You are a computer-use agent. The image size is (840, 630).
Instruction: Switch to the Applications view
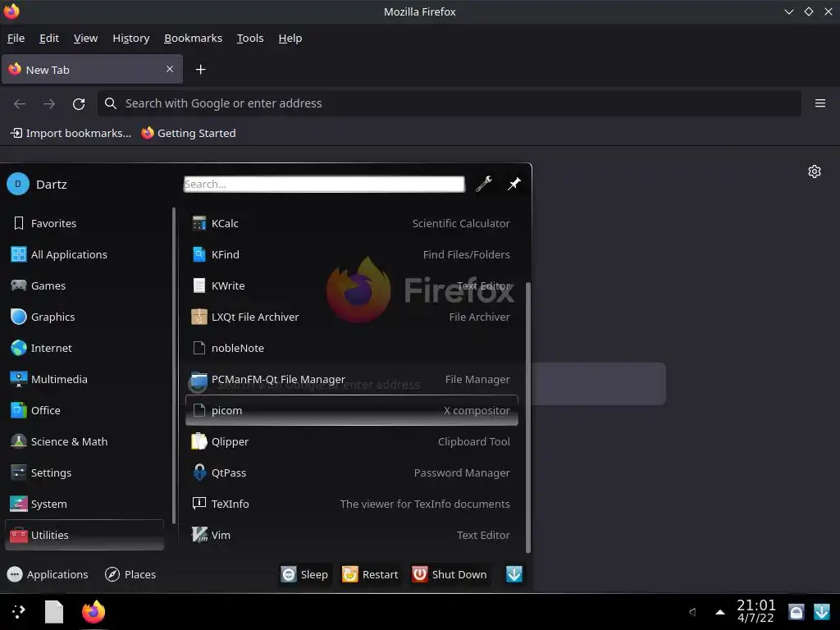[48, 574]
